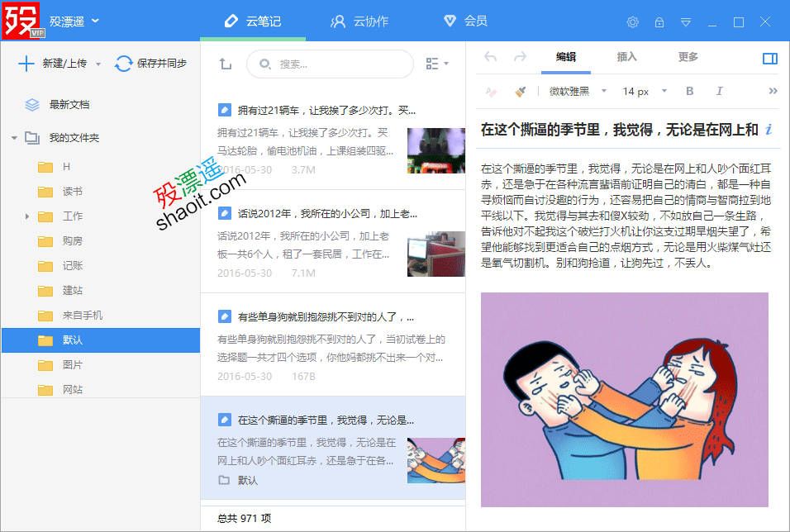The width and height of the screenshot is (790, 532).
Task: Click the 最新文档 layers icon
Action: click(31, 105)
